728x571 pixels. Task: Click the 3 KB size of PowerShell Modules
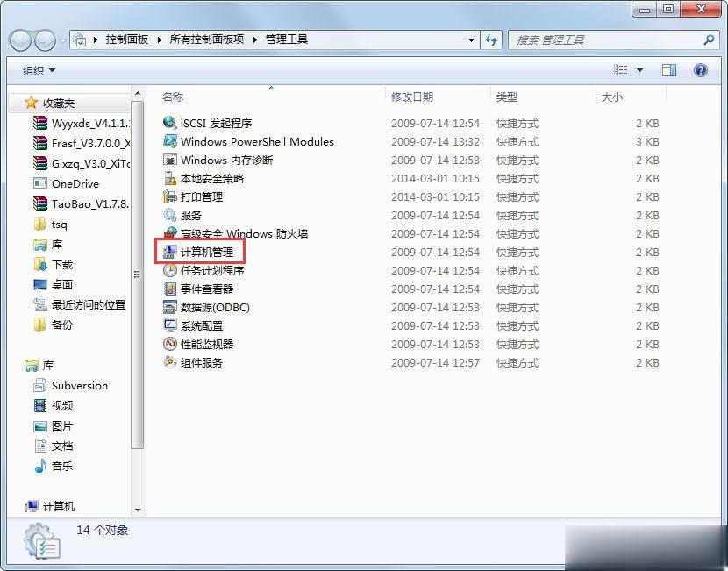click(x=647, y=141)
